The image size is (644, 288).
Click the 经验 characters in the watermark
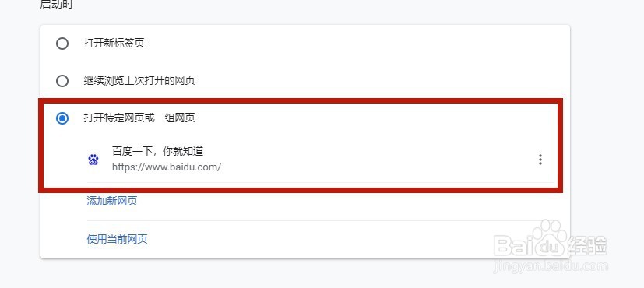coord(586,246)
